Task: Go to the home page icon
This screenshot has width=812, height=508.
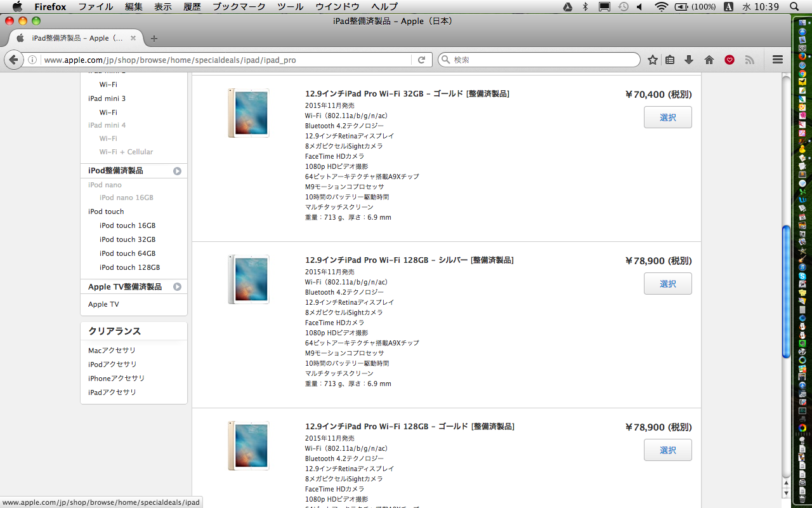Action: click(x=709, y=60)
